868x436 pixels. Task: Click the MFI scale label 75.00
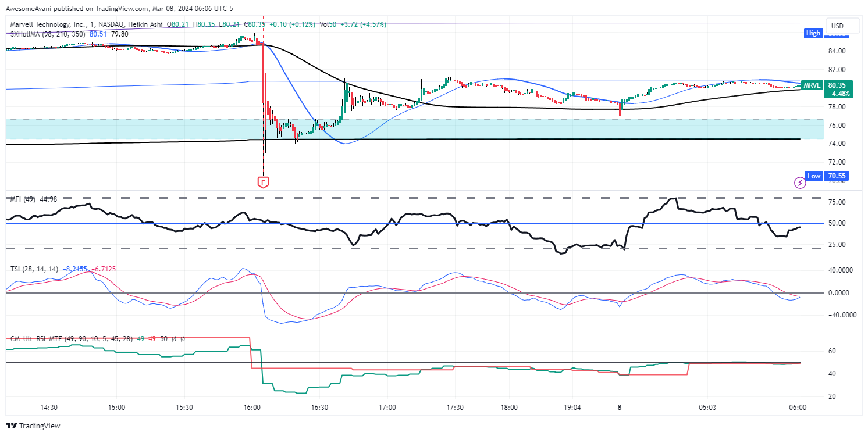tap(837, 202)
